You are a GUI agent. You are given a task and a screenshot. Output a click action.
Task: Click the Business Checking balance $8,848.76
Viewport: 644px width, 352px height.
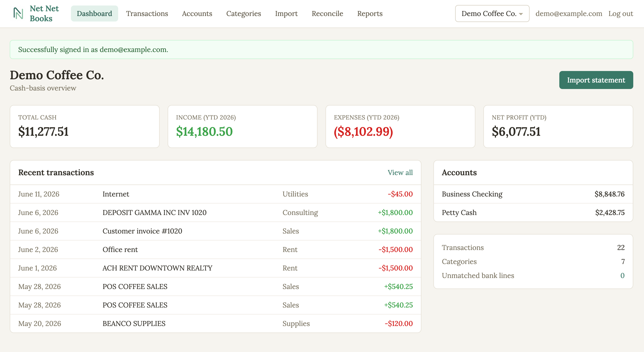tap(609, 194)
